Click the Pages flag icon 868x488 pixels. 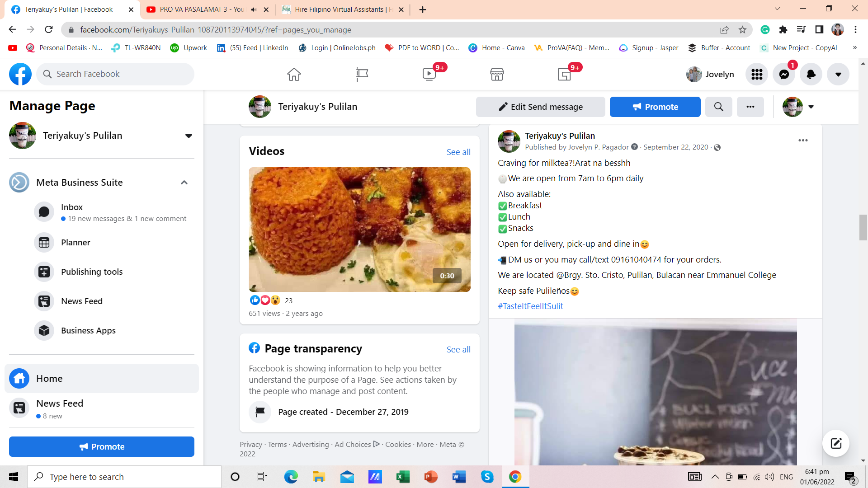pyautogui.click(x=362, y=74)
